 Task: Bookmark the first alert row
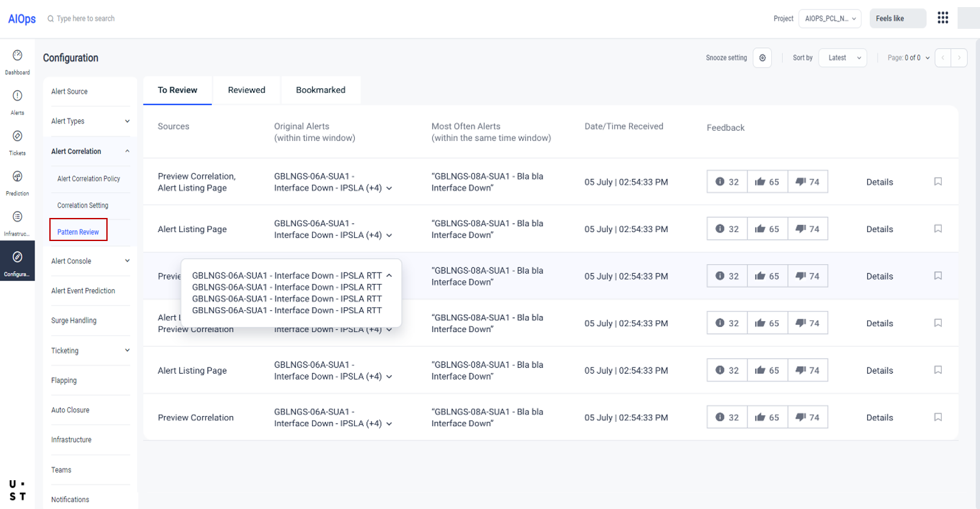[938, 182]
